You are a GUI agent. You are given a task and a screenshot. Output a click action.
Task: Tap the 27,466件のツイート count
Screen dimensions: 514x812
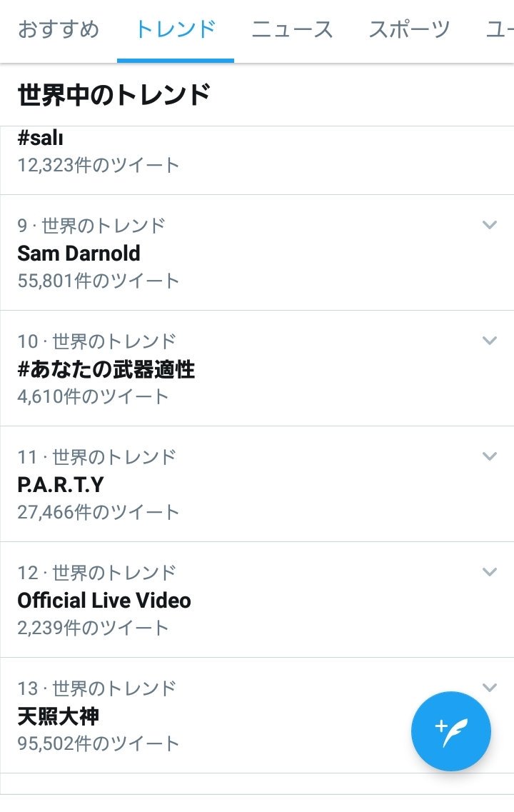[x=99, y=512]
